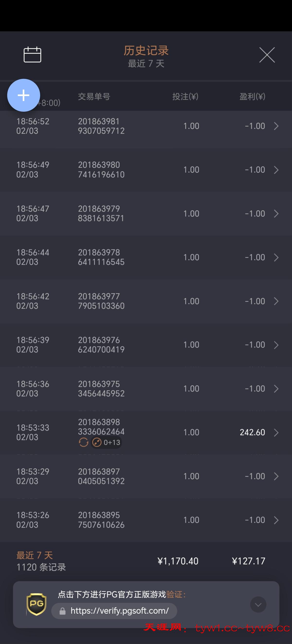Tap the blue floating plus button
This screenshot has height=644, width=292.
[x=24, y=95]
